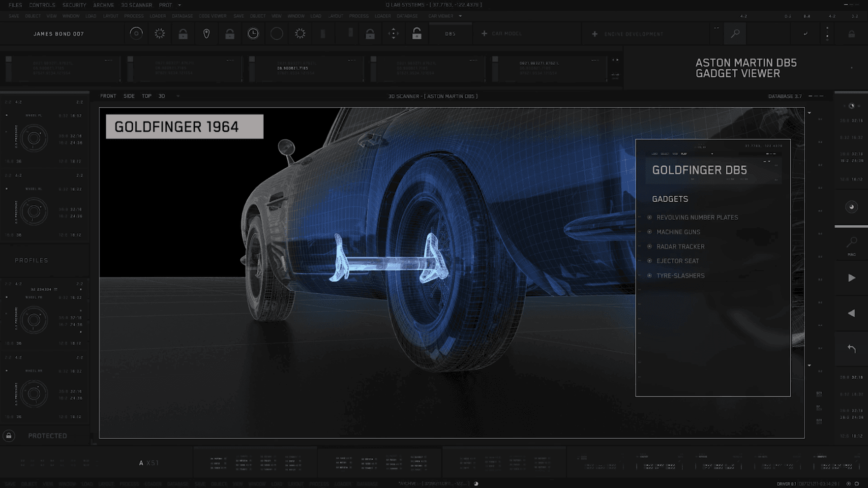Click the GADGETS heading

(670, 199)
